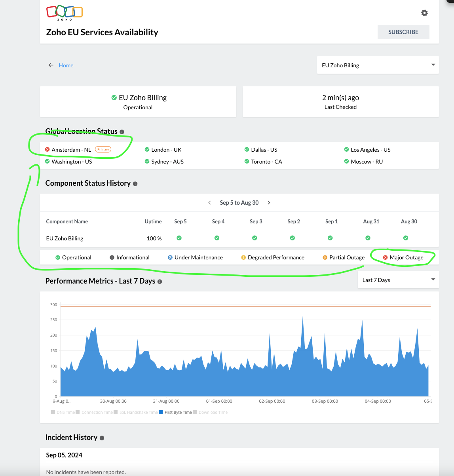Click the Incident History info icon
Viewport: 454px width, 476px height.
coord(102,438)
